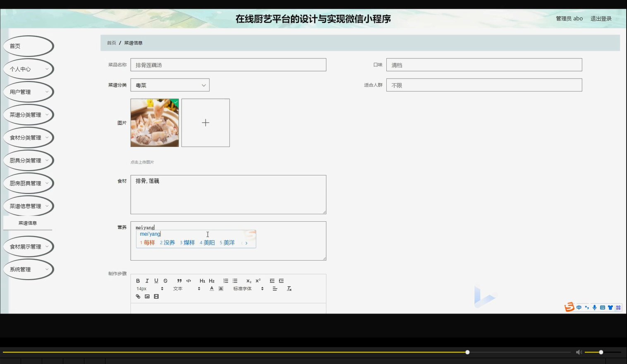Insert a code block in the editor
This screenshot has width=627, height=364.
coord(189,281)
